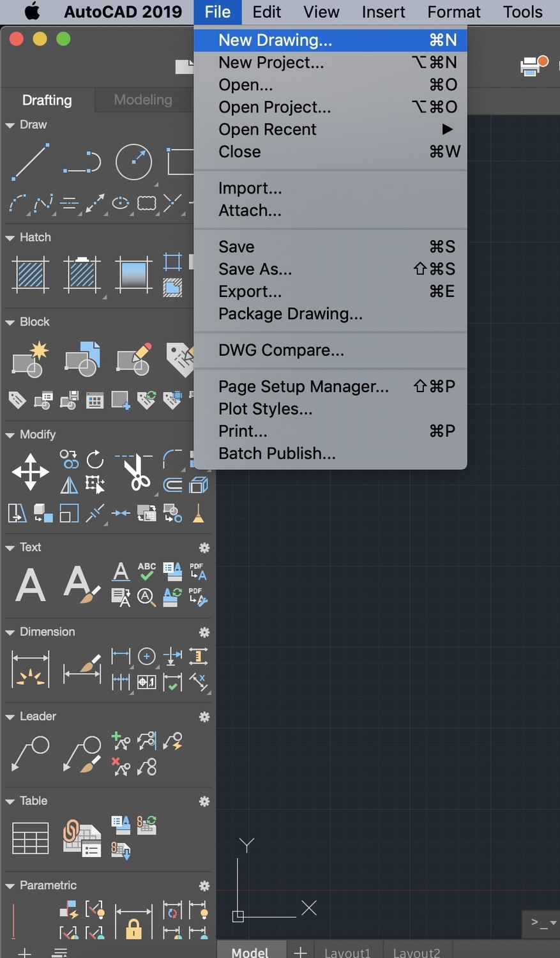This screenshot has height=958, width=560.
Task: Click the UCS icon origin square in the drawing area
Action: click(x=238, y=916)
